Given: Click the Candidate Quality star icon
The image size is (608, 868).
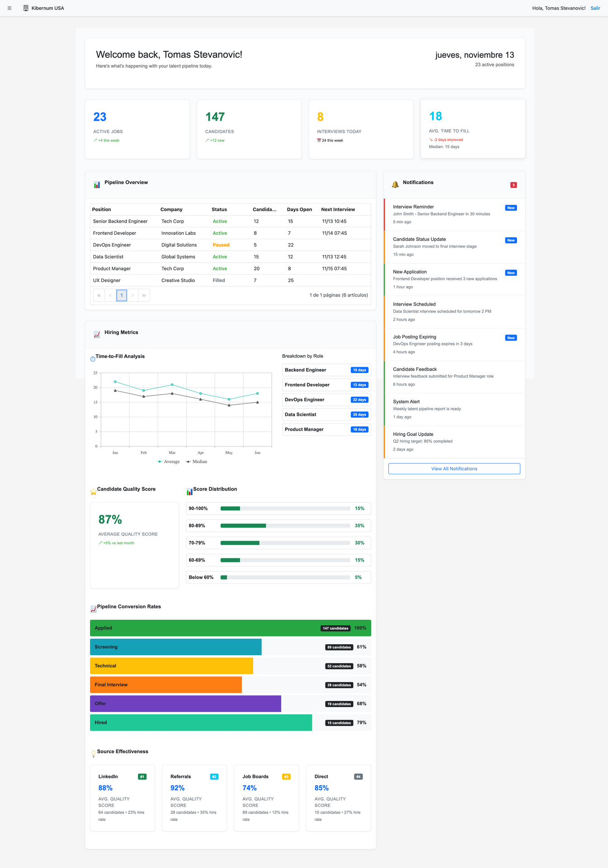Looking at the screenshot, I should click(93, 491).
